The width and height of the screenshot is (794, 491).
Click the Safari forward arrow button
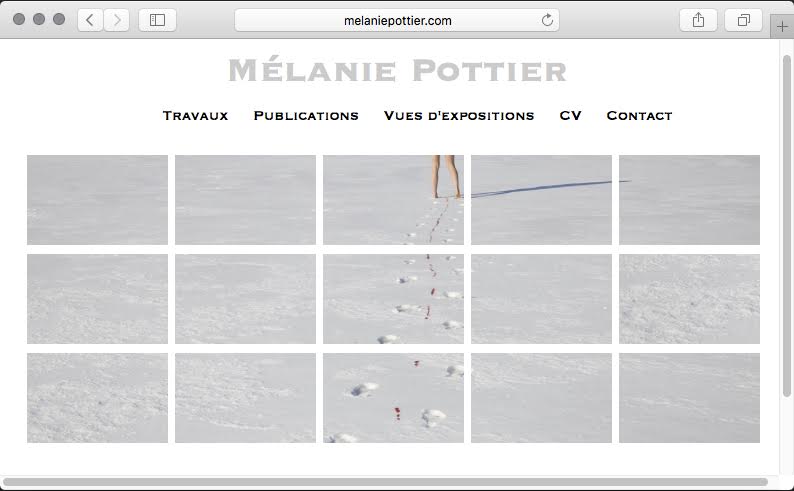(x=116, y=20)
